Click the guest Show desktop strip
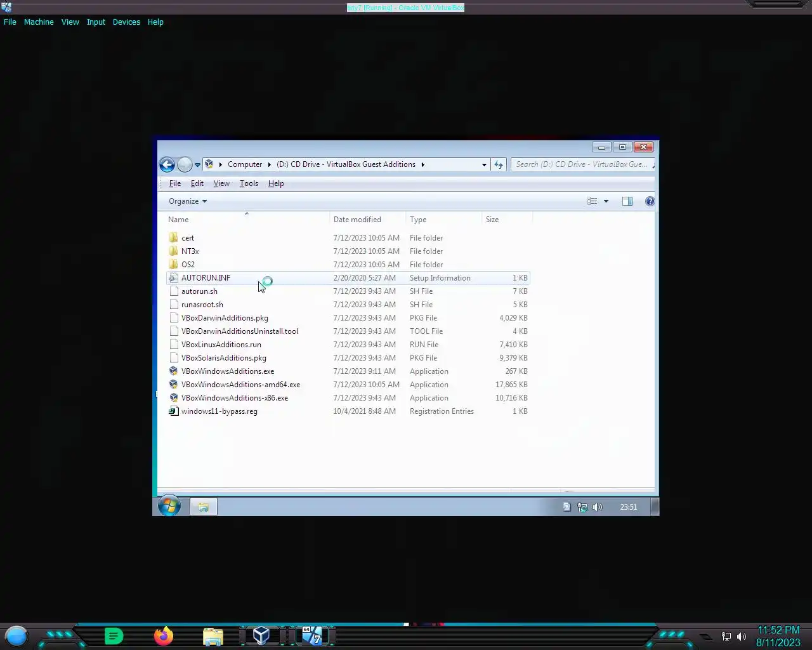 [x=655, y=507]
